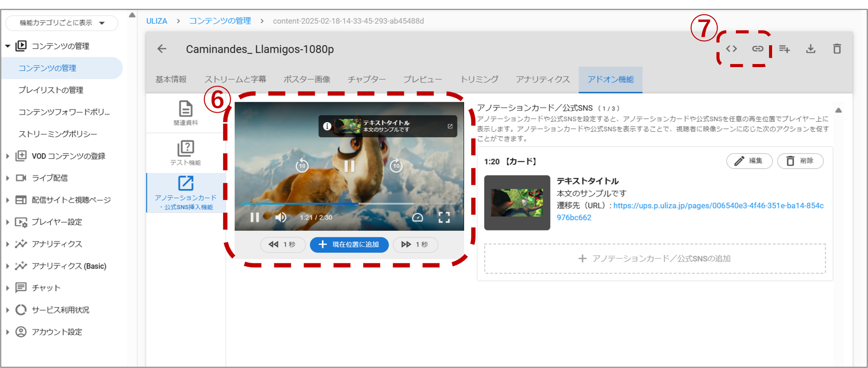Open the 遷移先 URL link
Image resolution: width=868 pixels, height=368 pixels.
(690, 211)
